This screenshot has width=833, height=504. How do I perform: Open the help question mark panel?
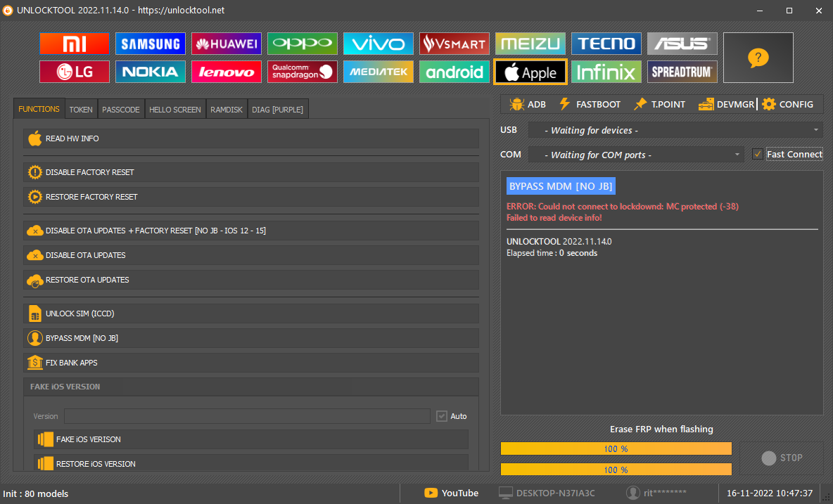pos(758,58)
